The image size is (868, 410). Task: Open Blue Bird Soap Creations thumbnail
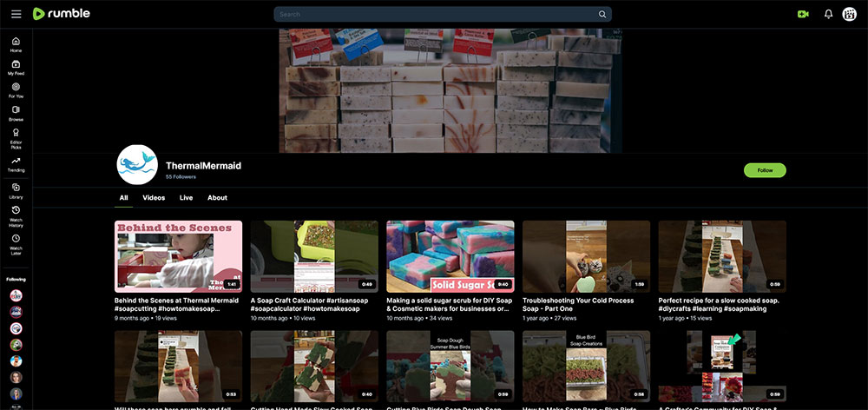tap(586, 367)
